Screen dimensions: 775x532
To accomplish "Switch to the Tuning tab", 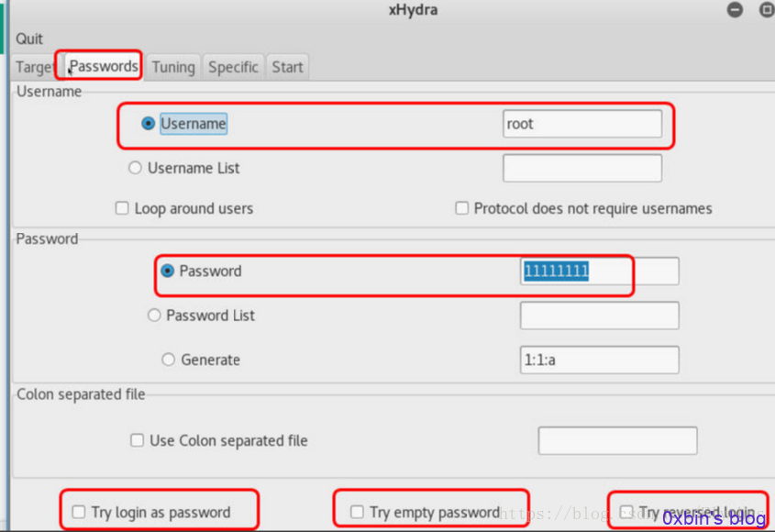I will point(173,67).
